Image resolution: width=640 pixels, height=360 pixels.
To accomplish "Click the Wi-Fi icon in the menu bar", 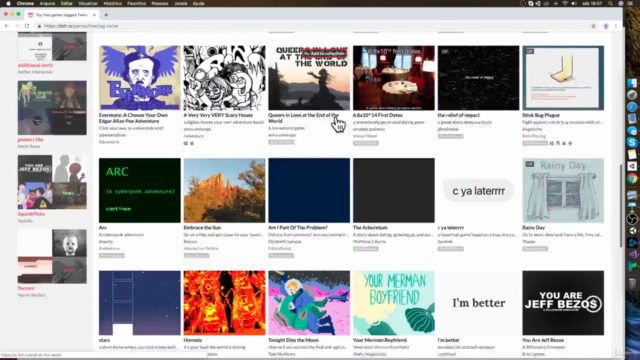I will pyautogui.click(x=565, y=3).
